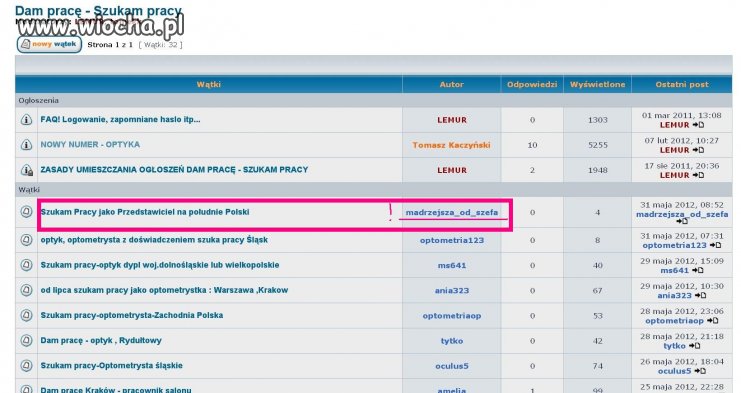Go to last post icon beside tytko
The width and height of the screenshot is (741, 393).
click(x=695, y=346)
